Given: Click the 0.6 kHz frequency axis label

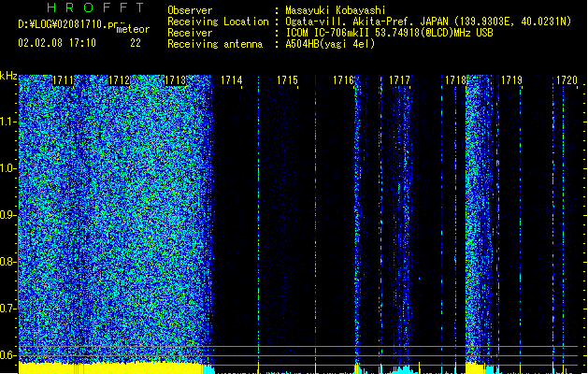Looking at the screenshot, I should (x=8, y=355).
